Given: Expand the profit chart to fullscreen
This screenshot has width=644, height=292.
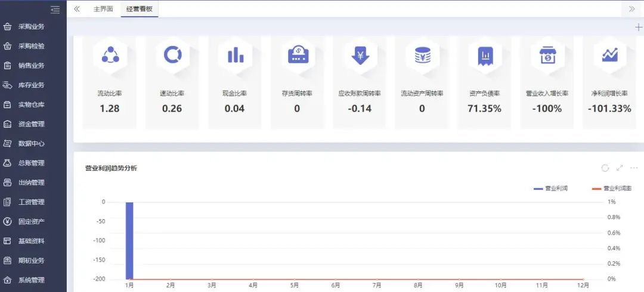Looking at the screenshot, I should [620, 168].
